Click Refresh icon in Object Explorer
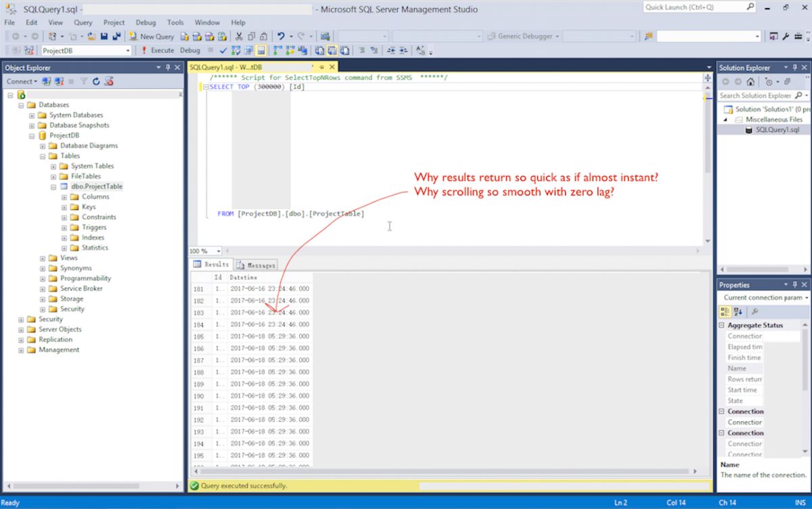Viewport: 812px width, 509px height. [96, 81]
